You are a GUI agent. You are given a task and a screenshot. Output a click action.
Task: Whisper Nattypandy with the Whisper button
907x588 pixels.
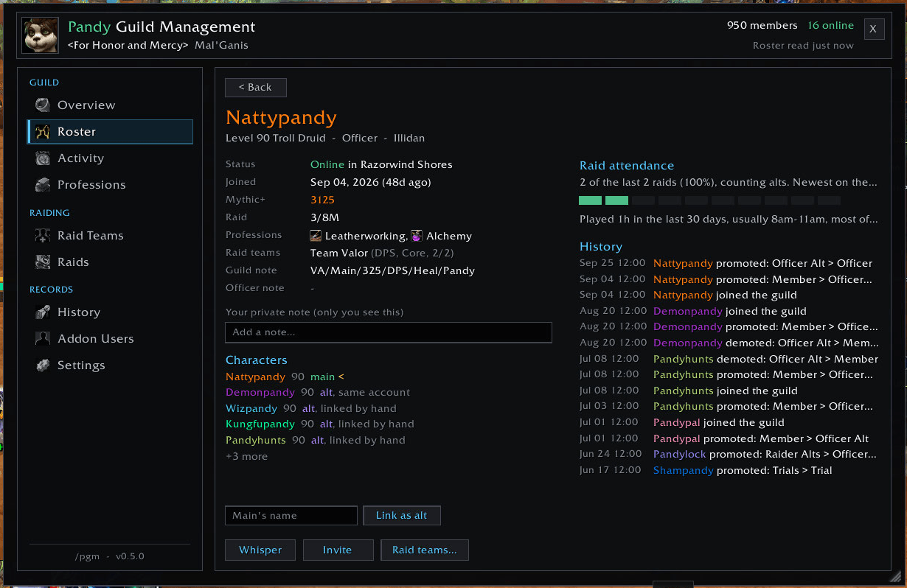[x=260, y=550]
